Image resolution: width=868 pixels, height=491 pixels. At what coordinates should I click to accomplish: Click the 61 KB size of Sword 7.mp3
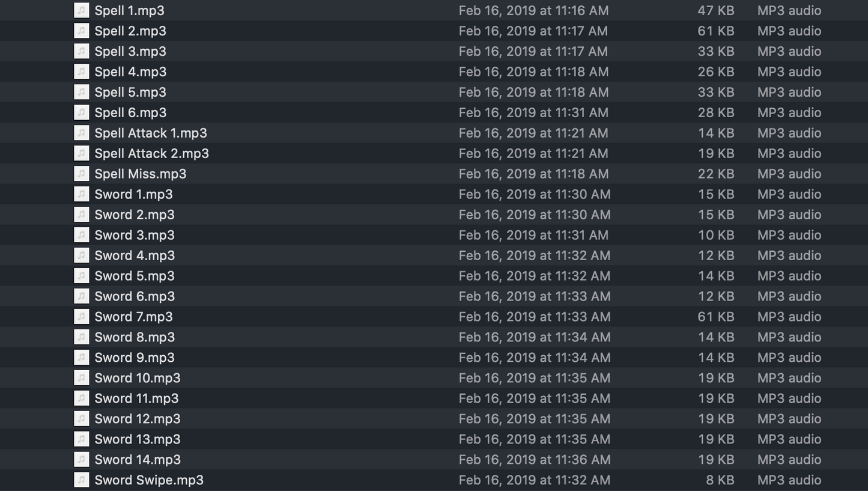pyautogui.click(x=715, y=317)
